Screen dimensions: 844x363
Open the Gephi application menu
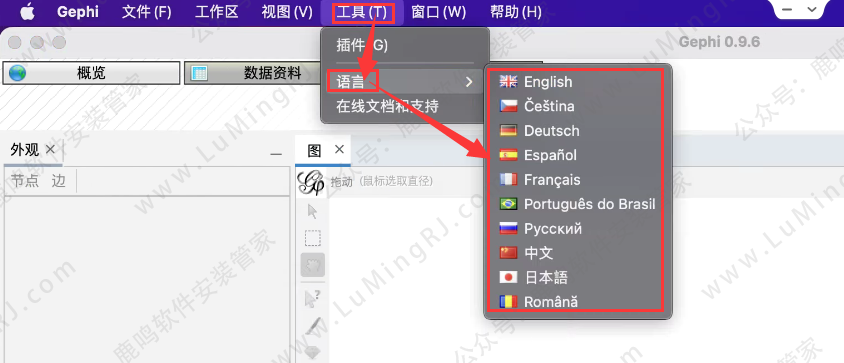(x=79, y=12)
